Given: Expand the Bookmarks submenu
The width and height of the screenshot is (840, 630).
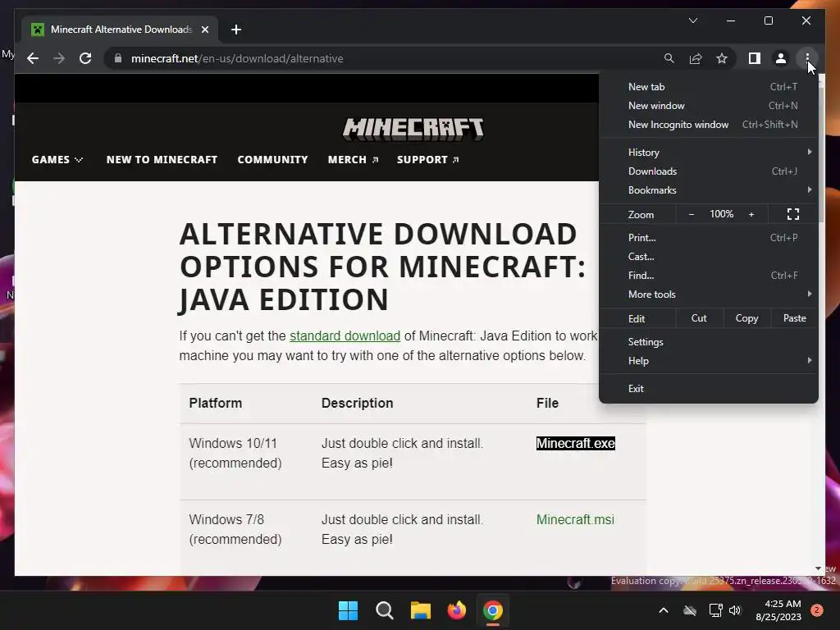Looking at the screenshot, I should click(x=709, y=190).
